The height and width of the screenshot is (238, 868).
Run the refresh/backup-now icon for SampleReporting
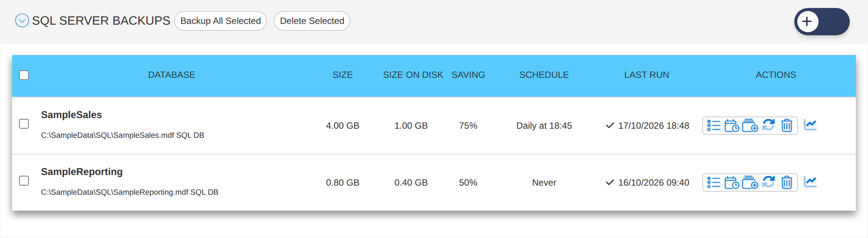tap(768, 182)
